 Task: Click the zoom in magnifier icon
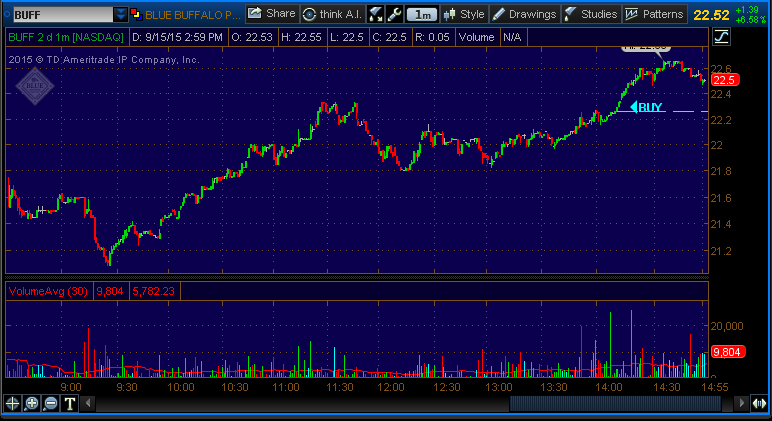click(x=32, y=404)
